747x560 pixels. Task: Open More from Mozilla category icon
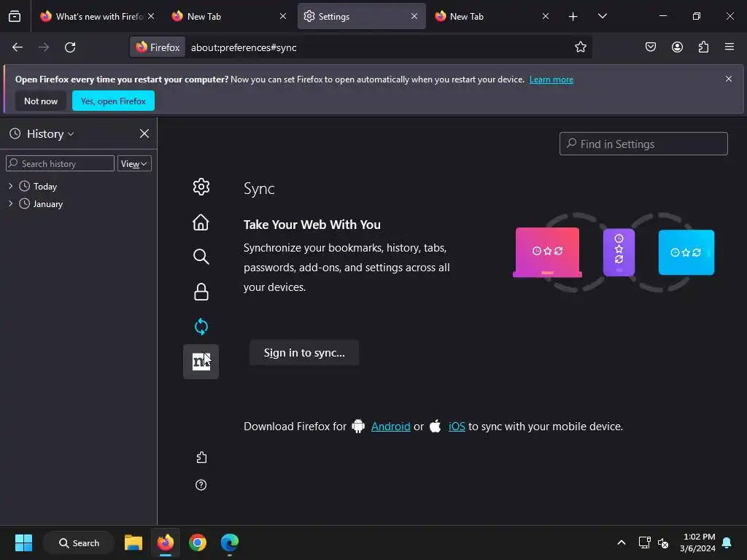pyautogui.click(x=201, y=362)
